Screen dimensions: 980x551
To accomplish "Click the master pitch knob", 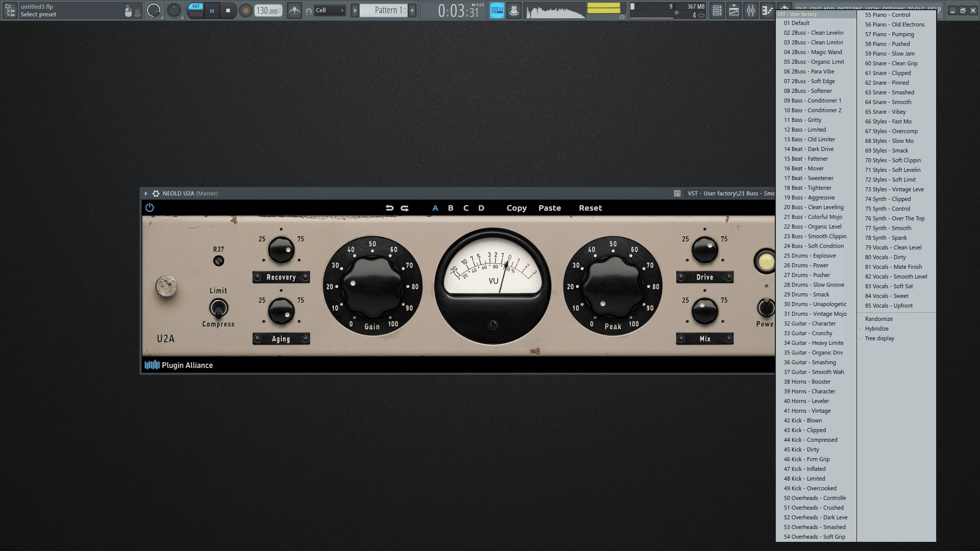I will (x=174, y=10).
